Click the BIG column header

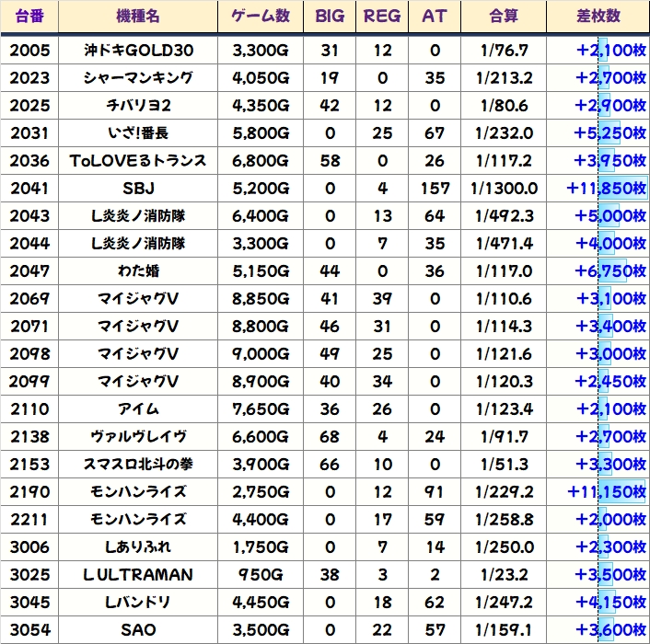click(x=330, y=17)
